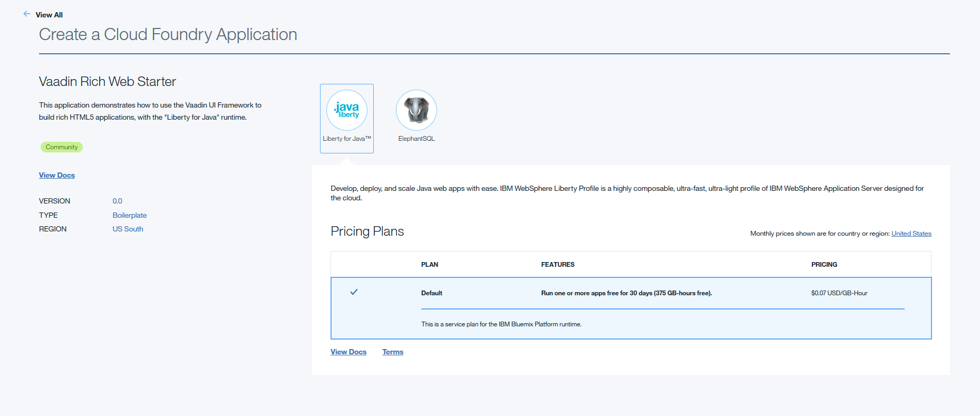This screenshot has width=980, height=416.
Task: Click the Pricing Plans heading
Action: click(x=367, y=231)
